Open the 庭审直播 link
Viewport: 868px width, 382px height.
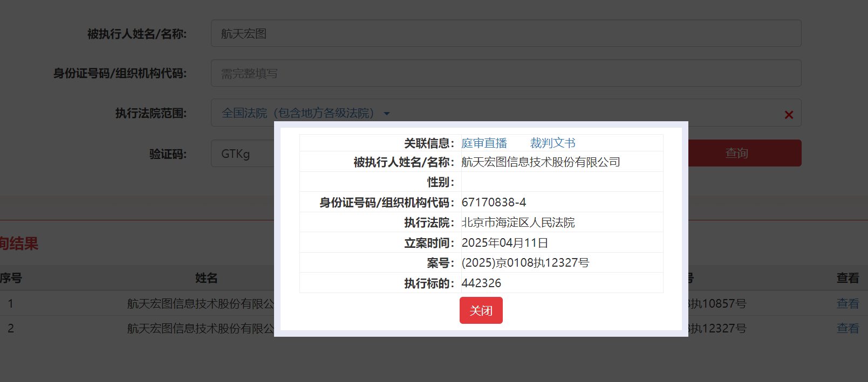coord(484,143)
